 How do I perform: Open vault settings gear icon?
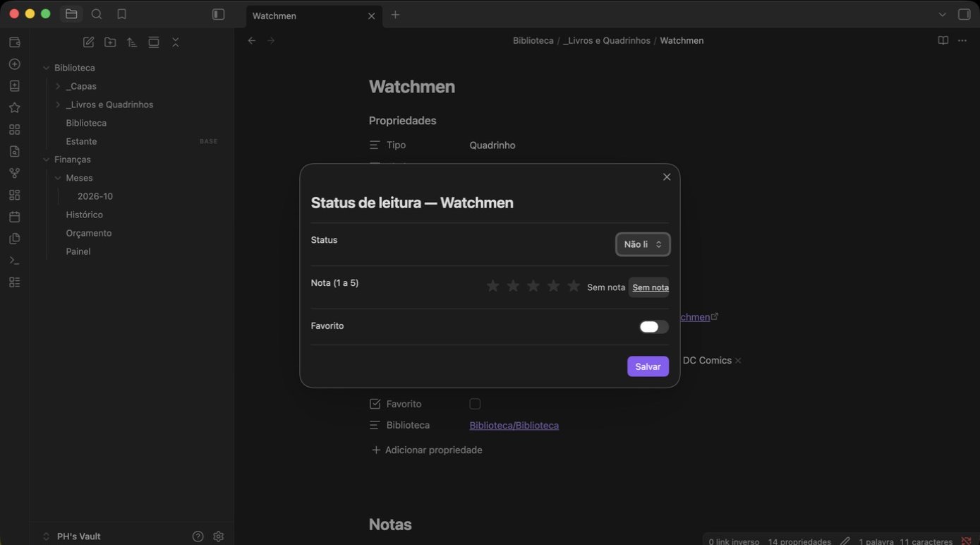(219, 537)
